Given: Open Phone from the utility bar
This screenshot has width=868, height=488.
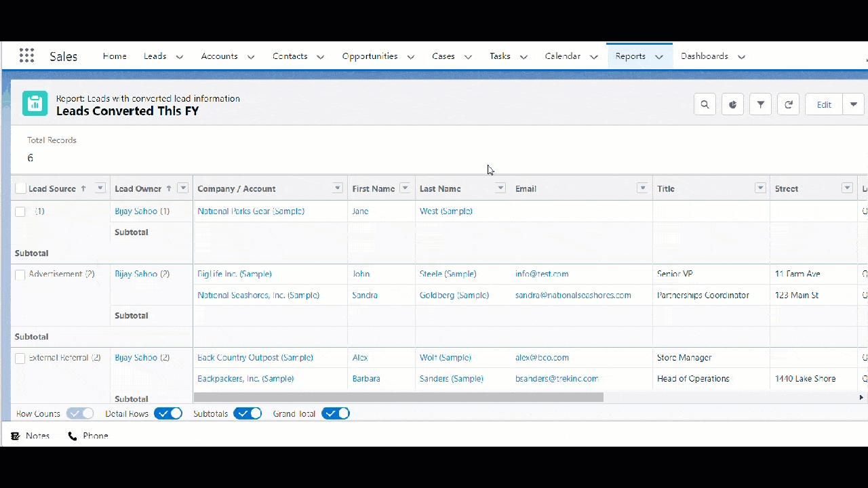Looking at the screenshot, I should [87, 436].
